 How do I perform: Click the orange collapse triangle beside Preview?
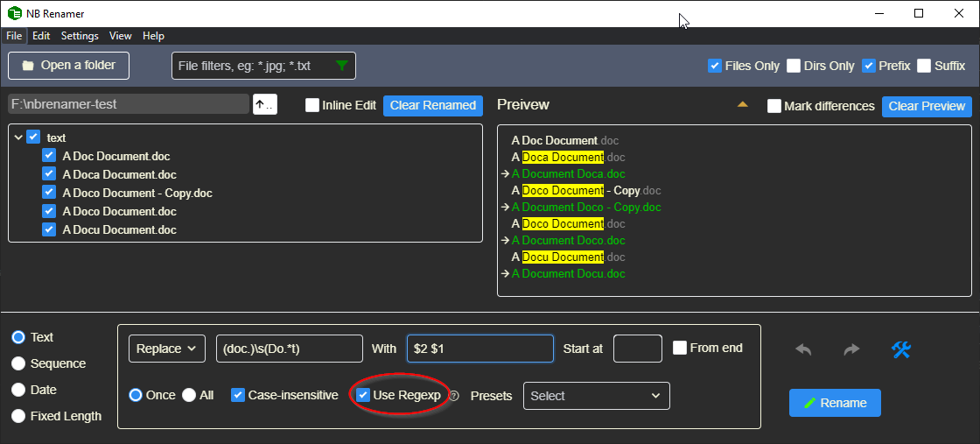click(x=743, y=105)
